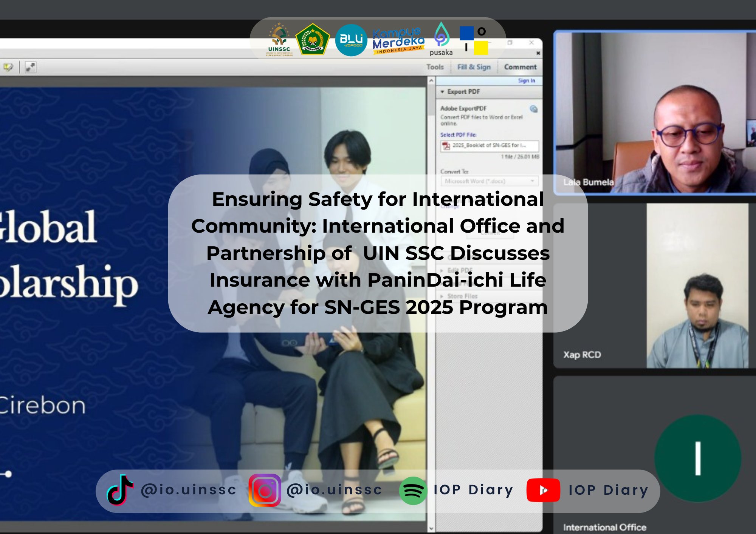This screenshot has height=534, width=756.
Task: Select Xap RCD's video tile
Action: 655,286
